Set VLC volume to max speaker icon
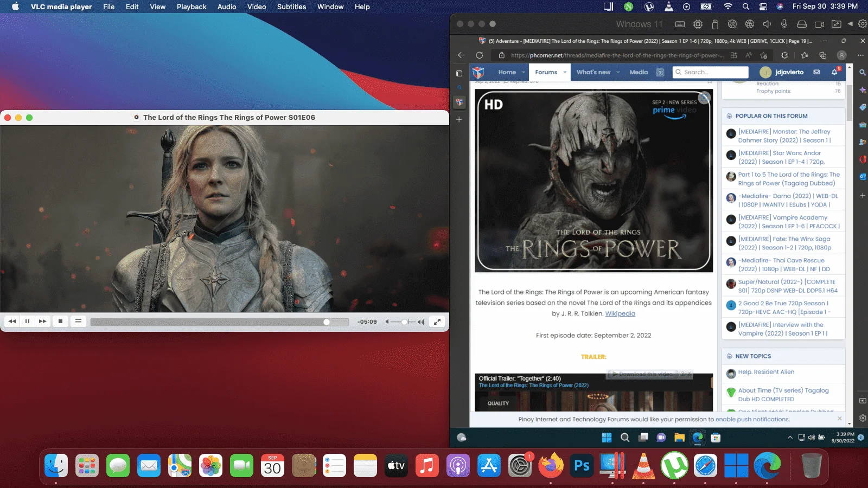Screen dimensions: 868x488 [421, 322]
